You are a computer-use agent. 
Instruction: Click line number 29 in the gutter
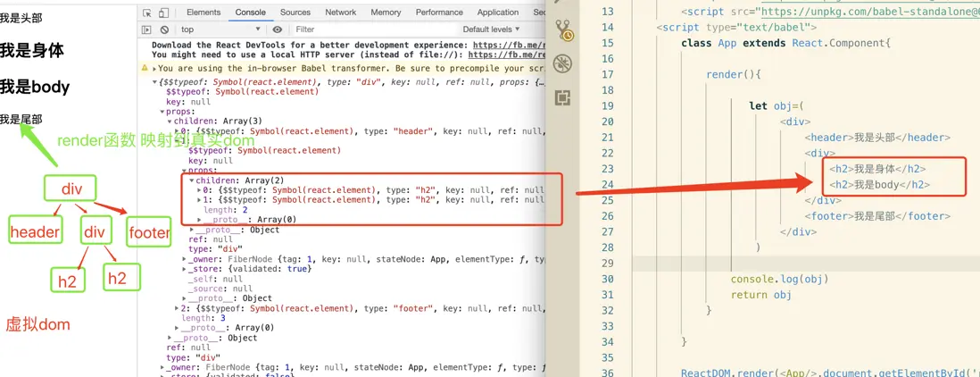point(608,263)
